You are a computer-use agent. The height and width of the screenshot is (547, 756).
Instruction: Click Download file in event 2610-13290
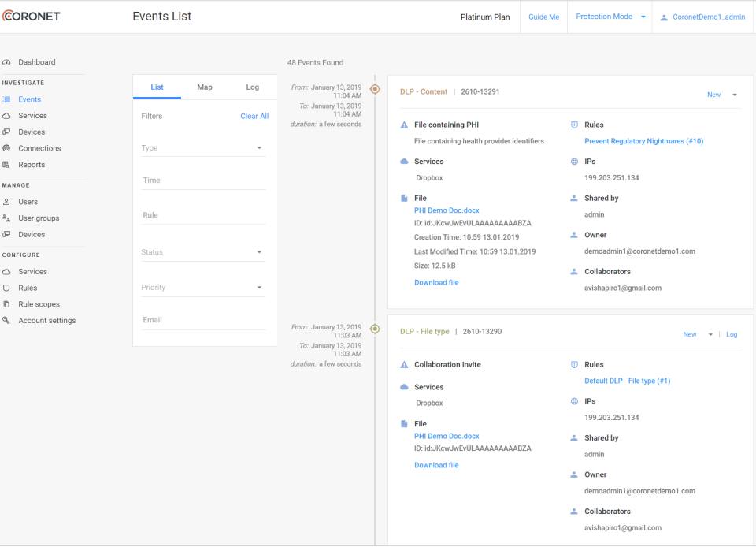click(436, 465)
